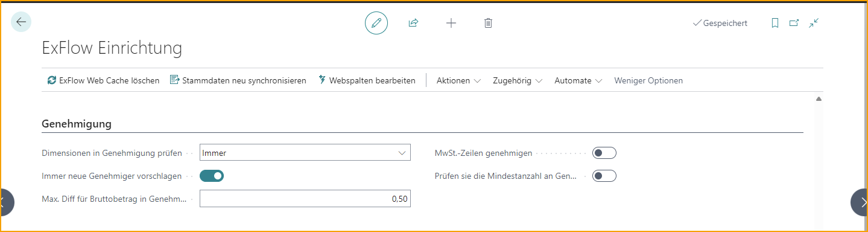Click the collapse page arrows icon
The image size is (868, 232).
pos(814,23)
